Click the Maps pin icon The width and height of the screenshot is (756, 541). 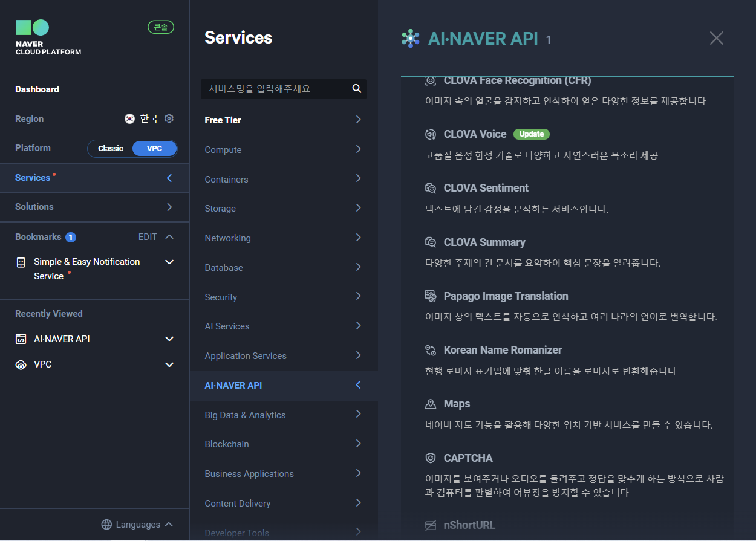[x=431, y=404]
